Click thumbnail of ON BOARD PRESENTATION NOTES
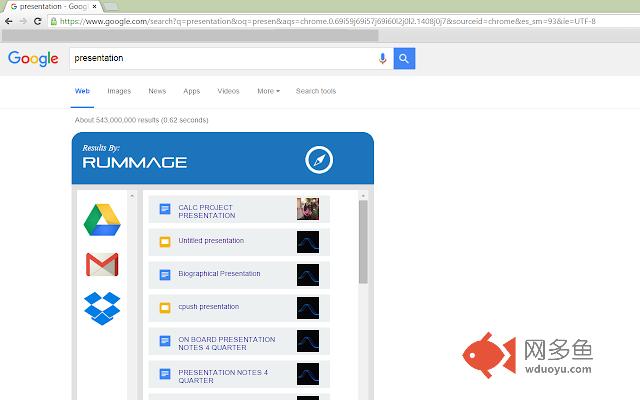The image size is (640, 400). [308, 341]
